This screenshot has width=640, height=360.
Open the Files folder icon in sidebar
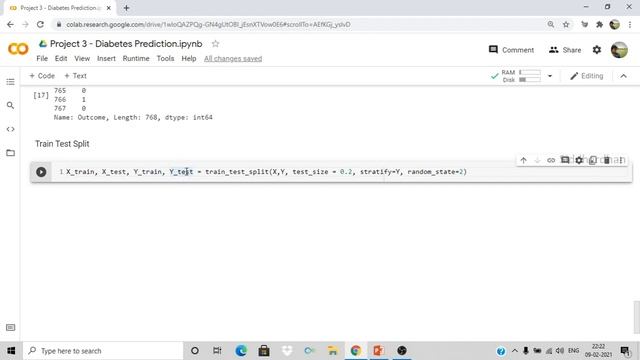point(11,153)
